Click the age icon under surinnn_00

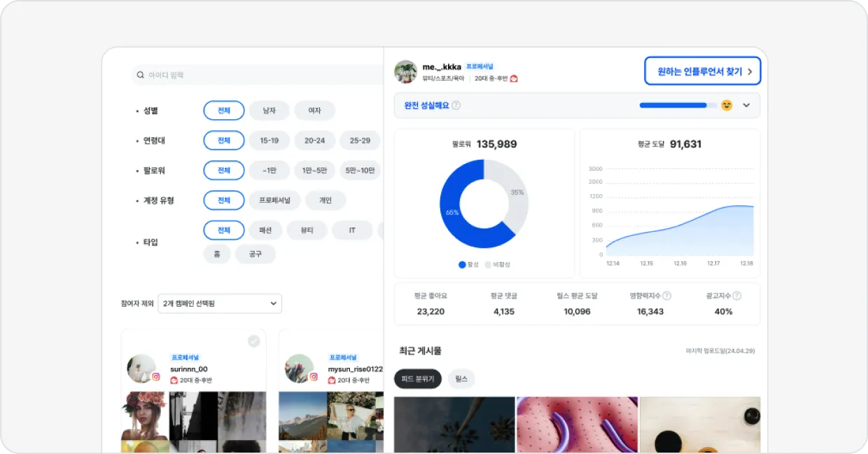coord(174,380)
